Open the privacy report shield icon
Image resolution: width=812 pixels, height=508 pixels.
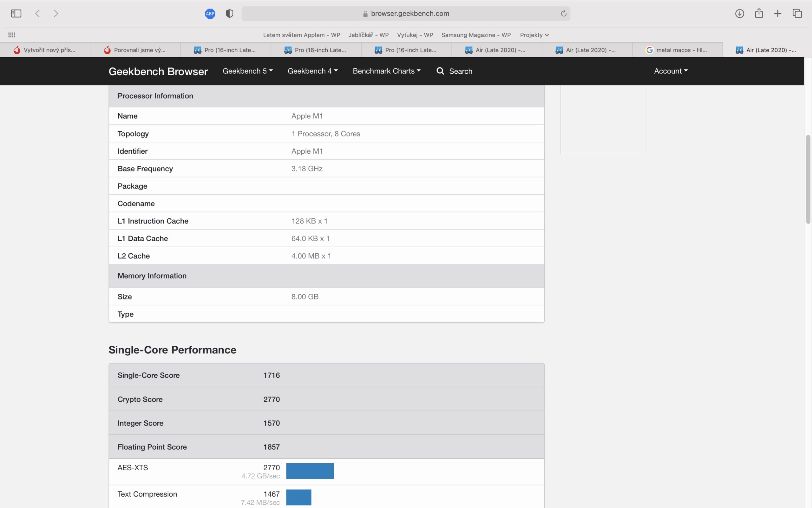(x=230, y=13)
